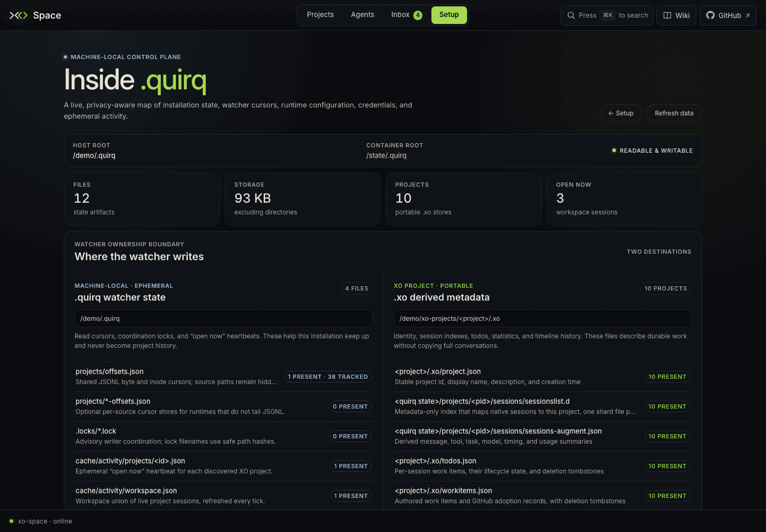Screen dimensions: 766x532
Task: Click 10 PRESENT badge for project.json
Action: click(668, 377)
